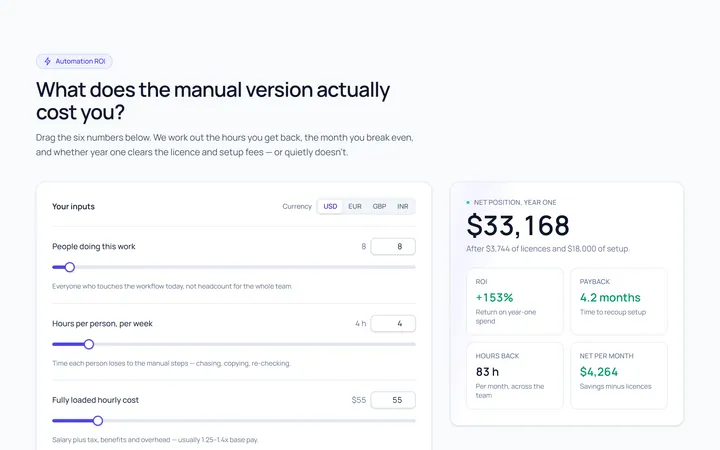Click the 'Return on year-one spend' caption
This screenshot has height=450, width=720.
point(506,316)
